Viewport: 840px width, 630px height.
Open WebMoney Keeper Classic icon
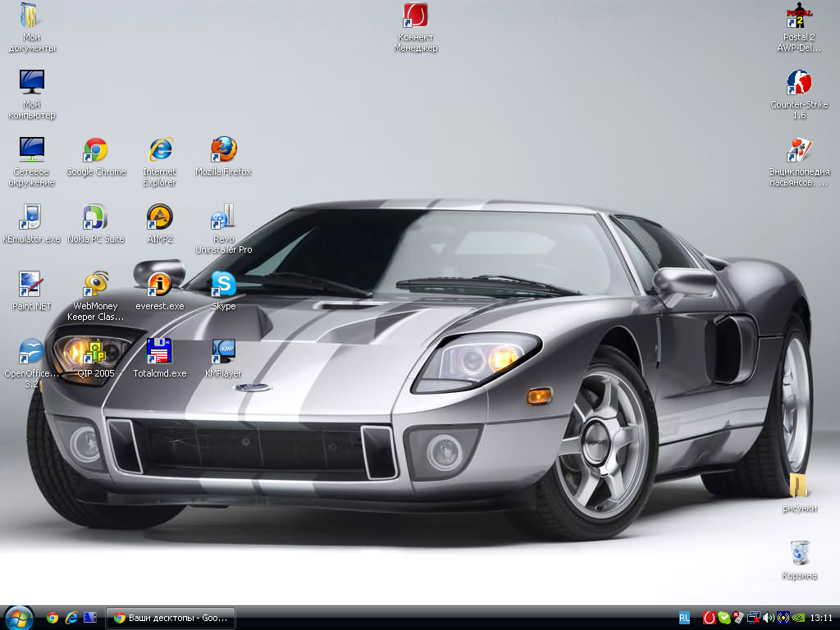(96, 285)
